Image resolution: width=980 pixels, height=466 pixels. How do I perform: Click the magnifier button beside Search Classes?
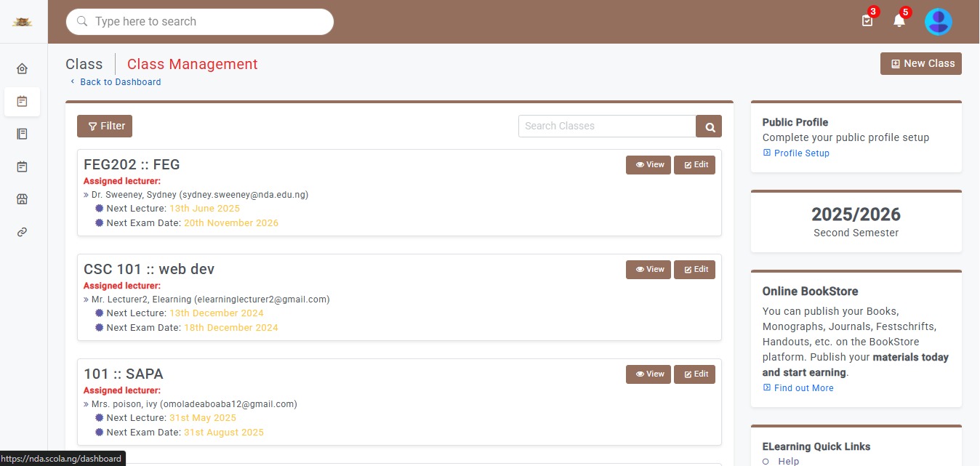709,126
